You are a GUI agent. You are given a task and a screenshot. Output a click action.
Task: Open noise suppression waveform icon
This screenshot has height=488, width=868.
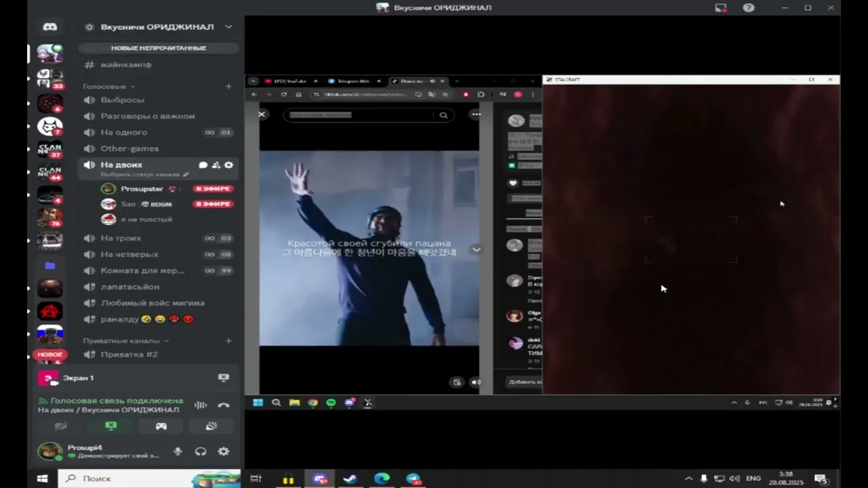[201, 405]
